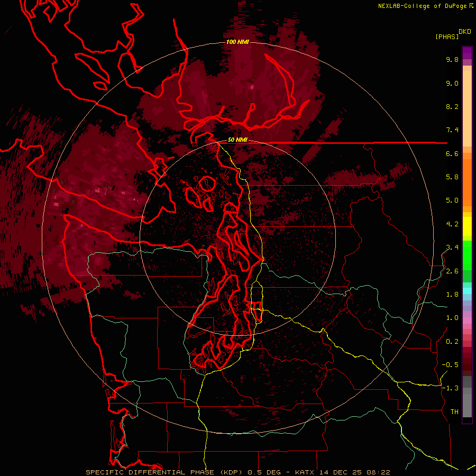Click the [PHAS] label above the scale
Image resolution: width=476 pixels, height=476 pixels.
click(447, 37)
